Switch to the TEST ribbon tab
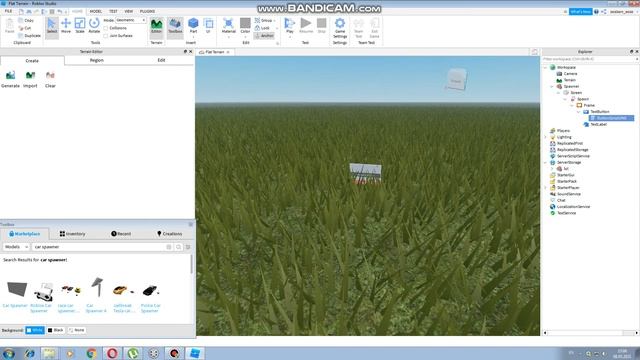 point(113,11)
